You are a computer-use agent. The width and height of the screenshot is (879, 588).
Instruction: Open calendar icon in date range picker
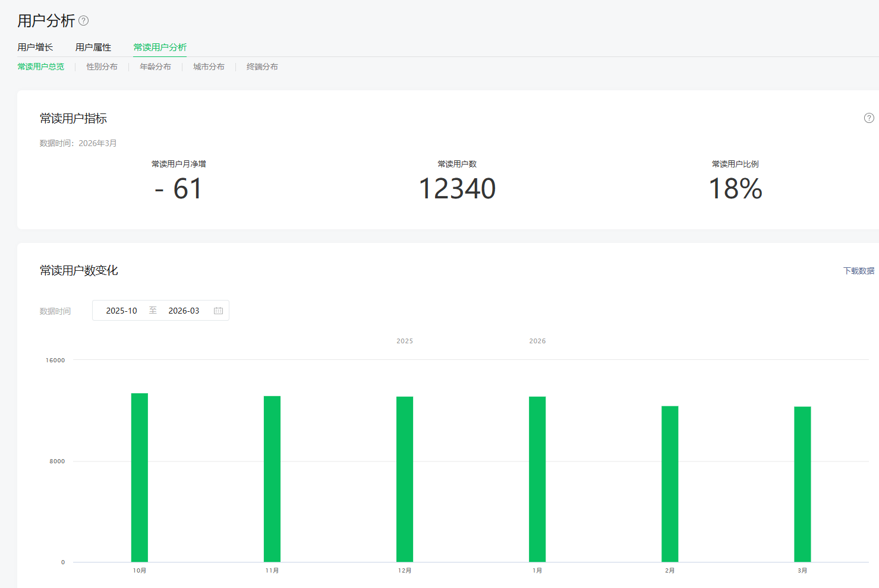[218, 311]
